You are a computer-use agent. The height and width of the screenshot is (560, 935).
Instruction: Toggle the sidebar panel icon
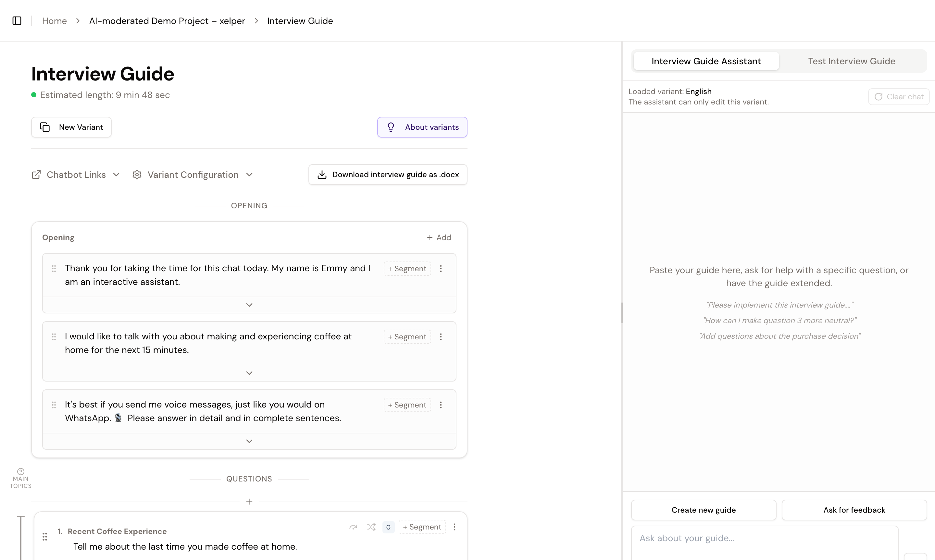pyautogui.click(x=17, y=21)
